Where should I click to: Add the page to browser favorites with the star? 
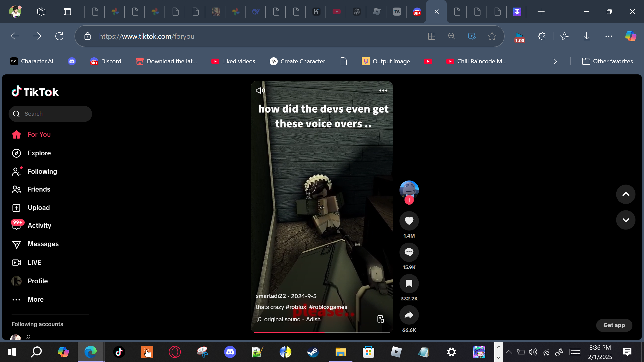492,36
